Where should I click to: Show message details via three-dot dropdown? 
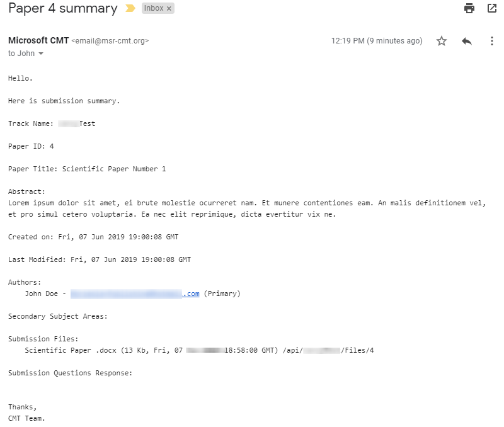pos(492,40)
